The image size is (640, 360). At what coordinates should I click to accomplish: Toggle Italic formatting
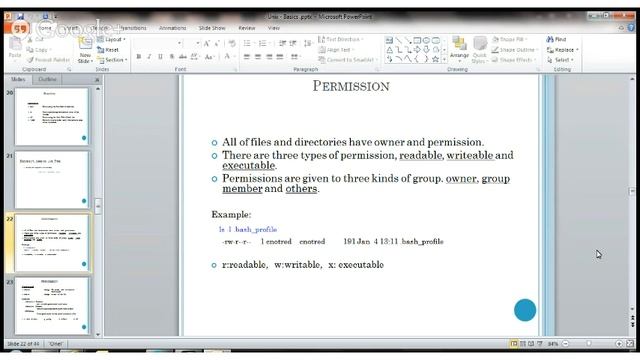point(149,57)
